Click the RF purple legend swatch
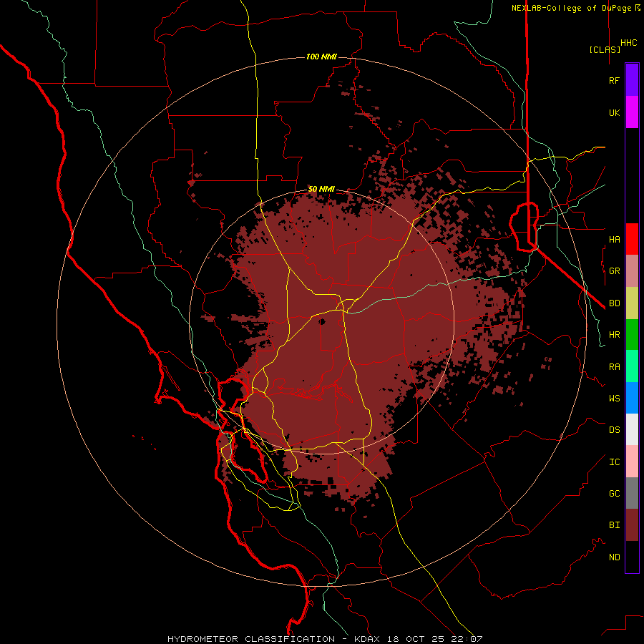Viewport: 644px width, 644px height. pyautogui.click(x=632, y=80)
